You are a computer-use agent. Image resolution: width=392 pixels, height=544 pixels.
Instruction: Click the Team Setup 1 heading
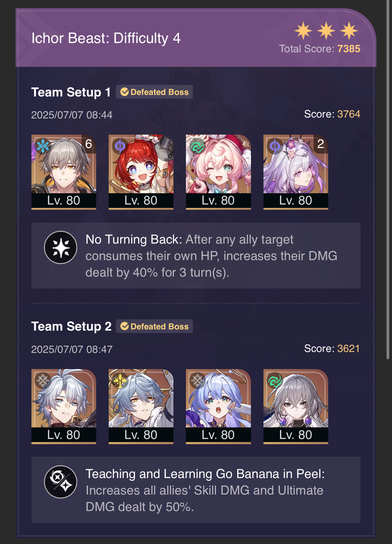71,92
